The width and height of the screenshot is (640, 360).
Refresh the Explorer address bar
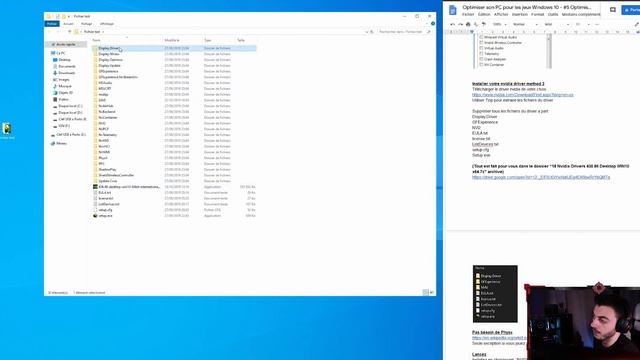point(372,31)
